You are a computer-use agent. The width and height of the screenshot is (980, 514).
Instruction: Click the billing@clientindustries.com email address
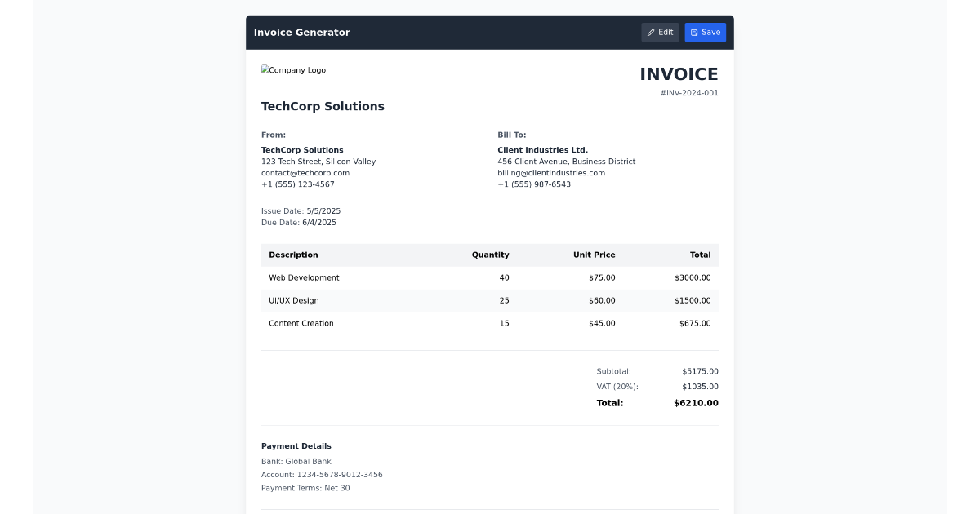551,172
